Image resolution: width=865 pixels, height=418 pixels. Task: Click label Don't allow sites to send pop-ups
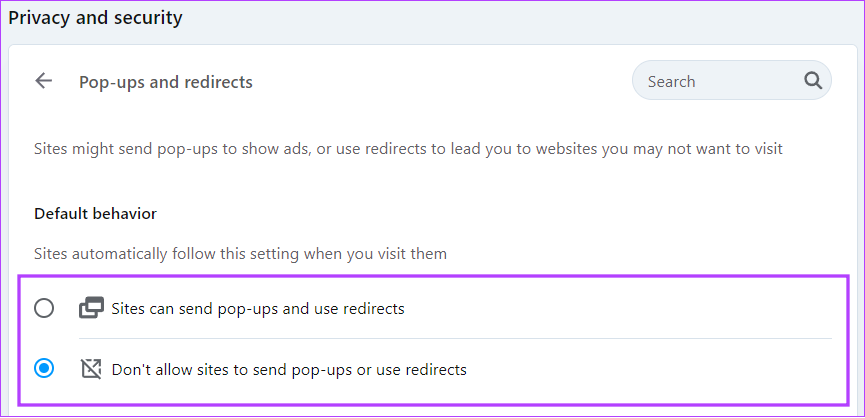(x=289, y=369)
